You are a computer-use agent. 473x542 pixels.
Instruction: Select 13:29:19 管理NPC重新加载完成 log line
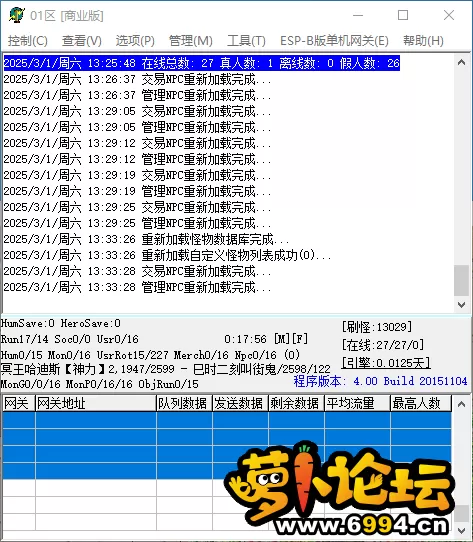[138, 191]
